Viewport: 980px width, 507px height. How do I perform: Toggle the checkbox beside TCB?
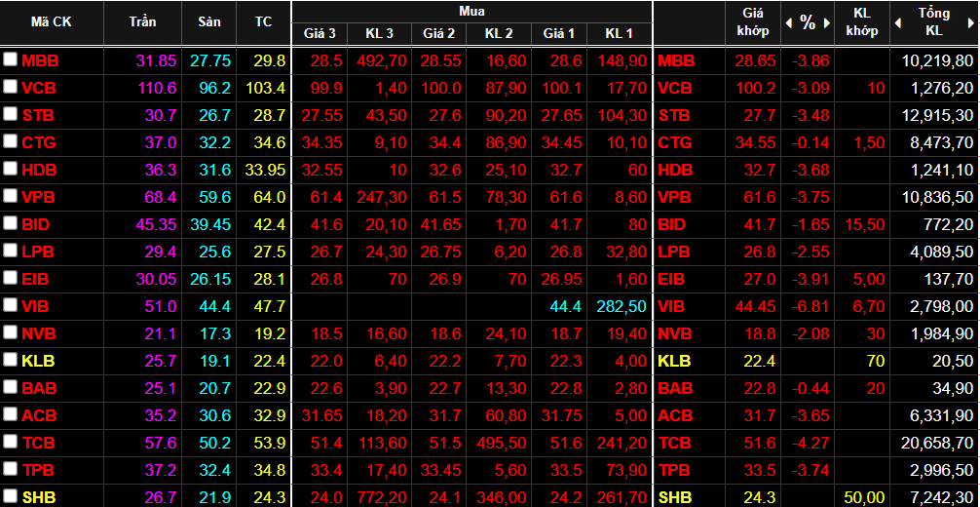[x=10, y=442]
